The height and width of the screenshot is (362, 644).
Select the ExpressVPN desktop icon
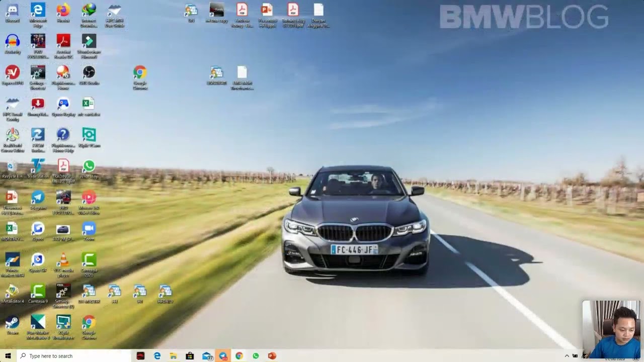point(12,75)
